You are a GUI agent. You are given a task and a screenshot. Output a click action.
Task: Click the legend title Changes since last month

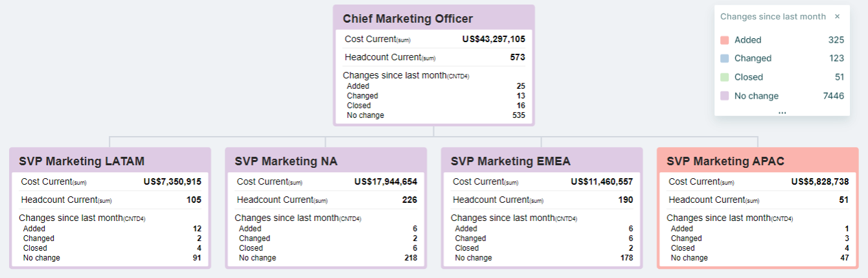773,17
